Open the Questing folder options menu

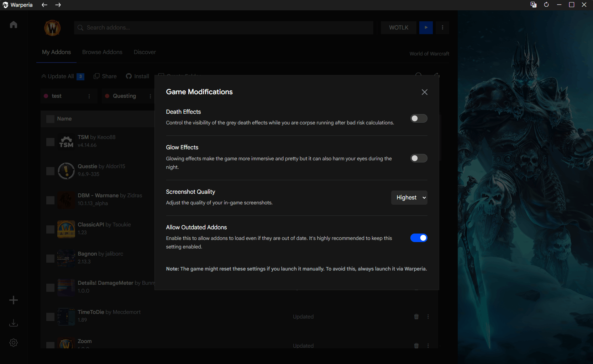click(x=150, y=96)
